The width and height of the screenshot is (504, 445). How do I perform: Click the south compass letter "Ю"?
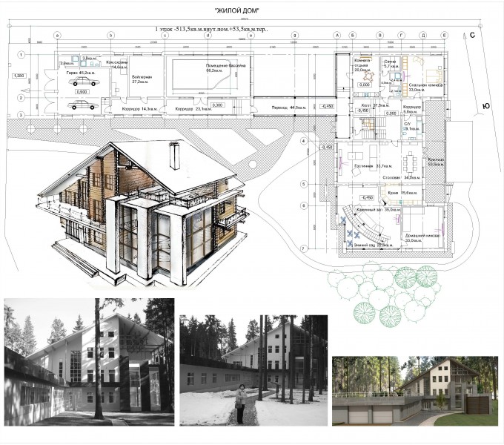[x=486, y=106]
